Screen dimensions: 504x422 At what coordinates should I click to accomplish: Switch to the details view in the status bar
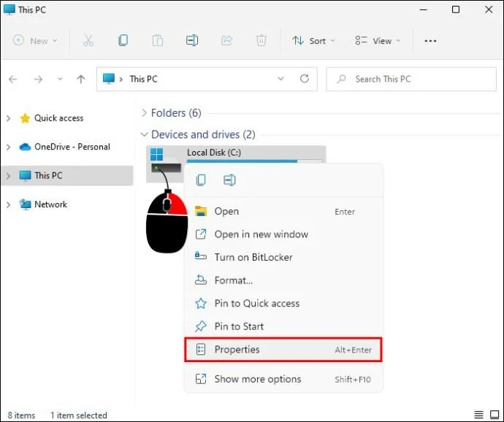pyautogui.click(x=478, y=415)
